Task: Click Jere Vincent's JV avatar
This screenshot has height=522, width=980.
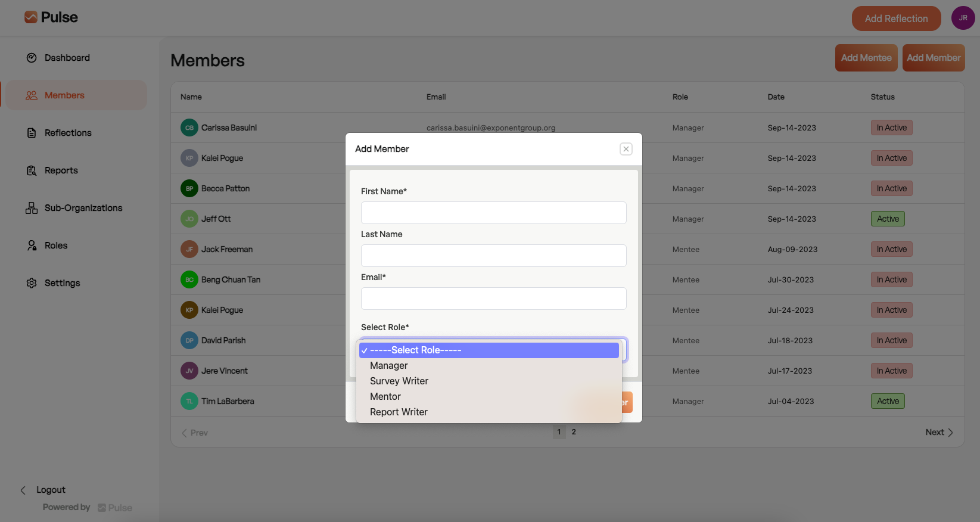Action: pos(189,371)
